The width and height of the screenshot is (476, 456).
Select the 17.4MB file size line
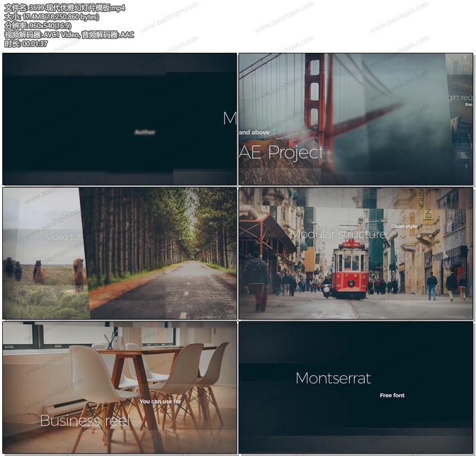(52, 17)
